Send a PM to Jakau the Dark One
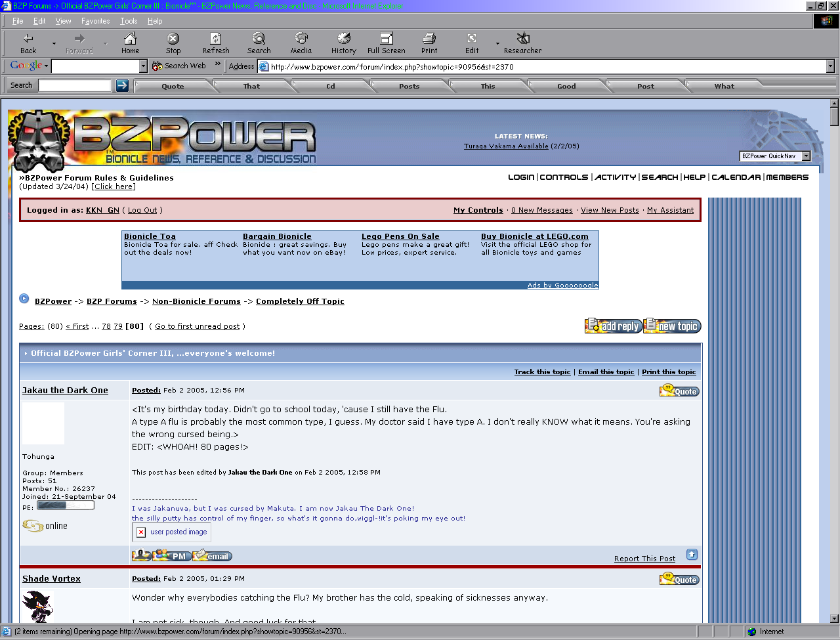840x640 pixels. click(172, 555)
